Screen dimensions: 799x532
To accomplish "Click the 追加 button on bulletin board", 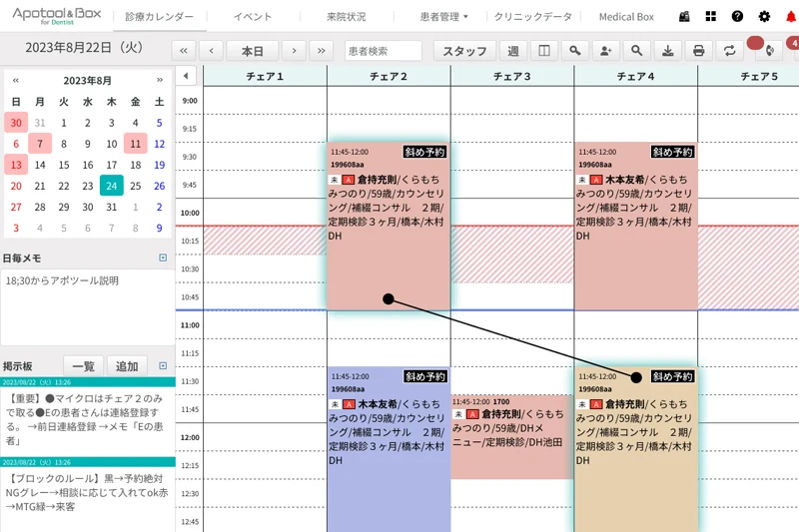I will 126,366.
